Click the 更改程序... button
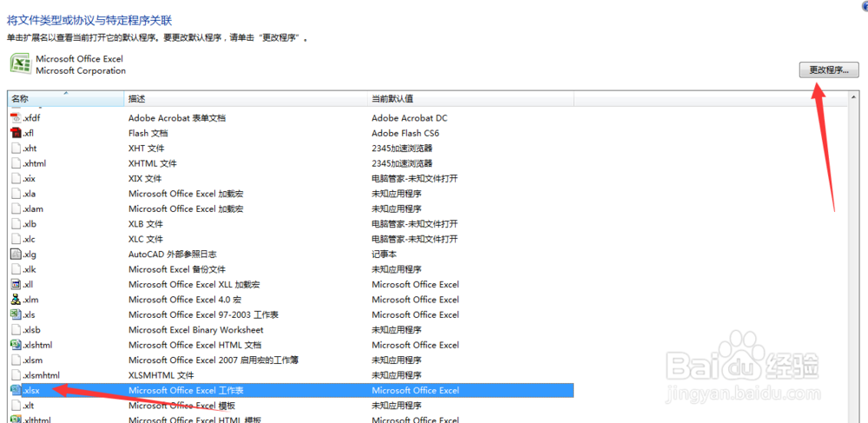Viewport: 868px width, 423px height. [x=829, y=70]
